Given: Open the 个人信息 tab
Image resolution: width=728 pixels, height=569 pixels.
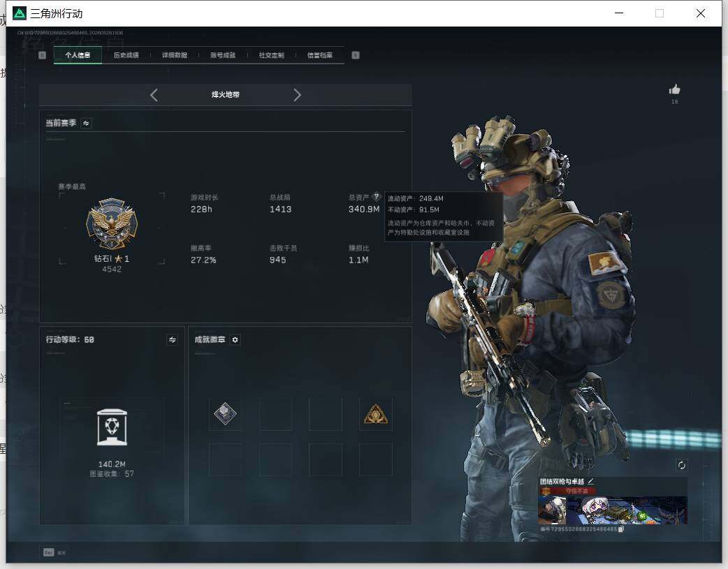Looking at the screenshot, I should (x=78, y=55).
